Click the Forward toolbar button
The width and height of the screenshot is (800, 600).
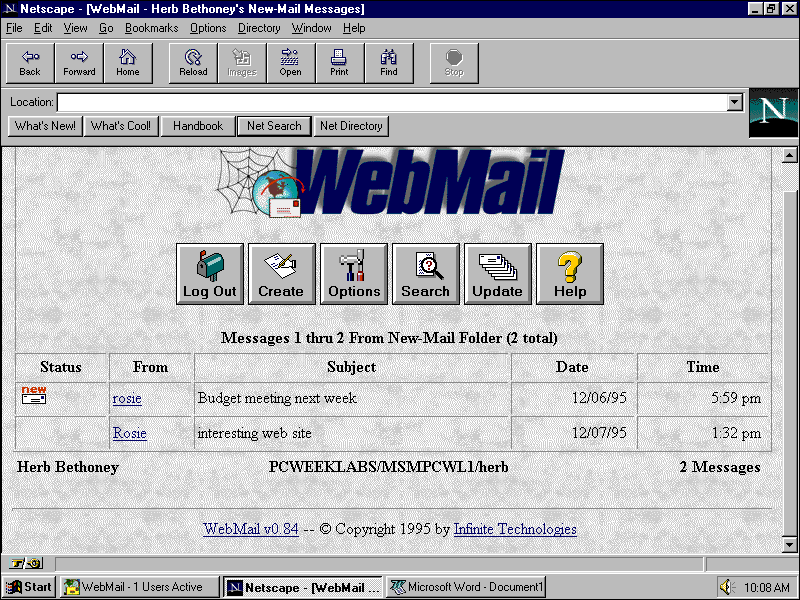pos(79,63)
